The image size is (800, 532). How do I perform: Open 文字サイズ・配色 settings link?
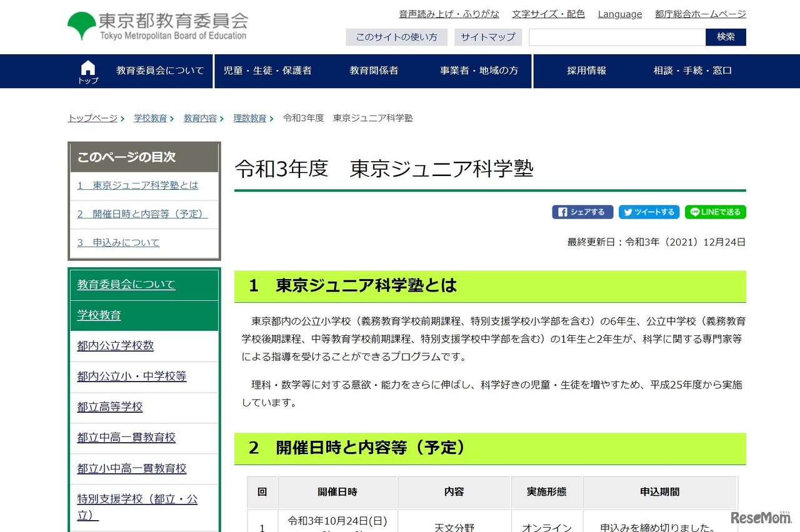coord(548,14)
